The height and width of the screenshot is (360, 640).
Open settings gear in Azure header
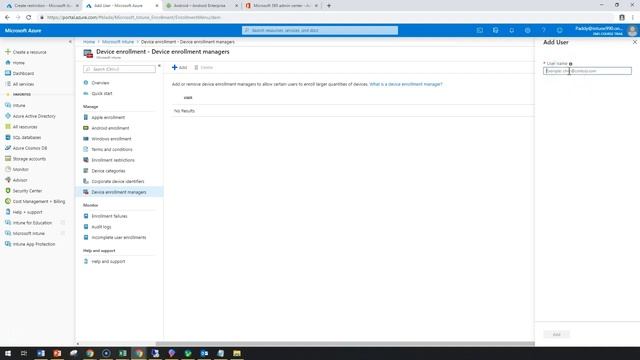click(527, 30)
